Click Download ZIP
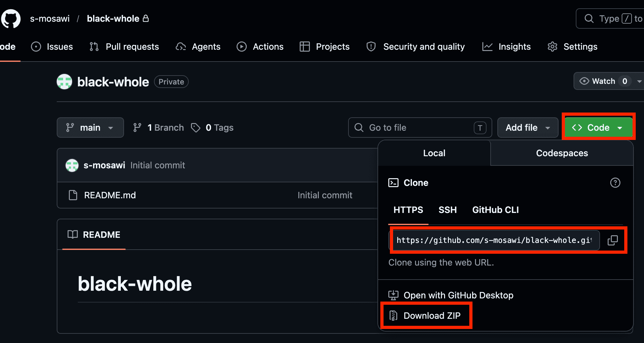Viewport: 644px width, 343px height. click(x=425, y=316)
